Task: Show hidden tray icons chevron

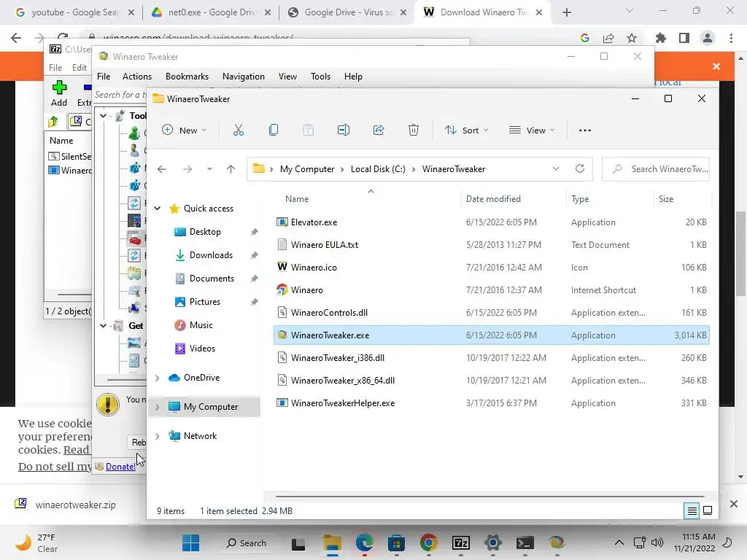Action: click(x=619, y=542)
